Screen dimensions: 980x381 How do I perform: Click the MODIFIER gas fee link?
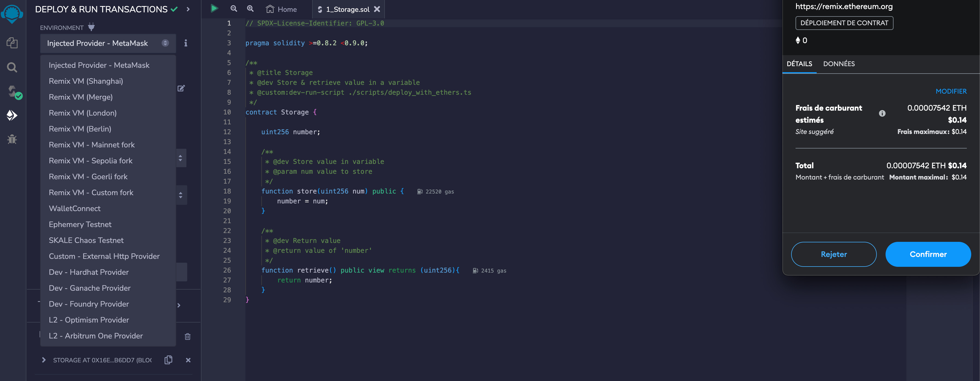[951, 91]
